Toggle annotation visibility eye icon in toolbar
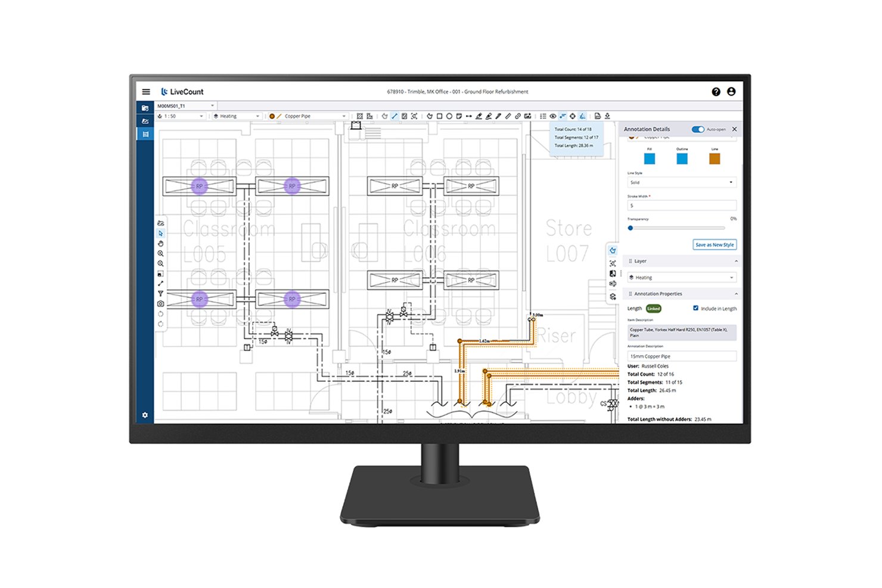882x588 pixels. (x=553, y=116)
